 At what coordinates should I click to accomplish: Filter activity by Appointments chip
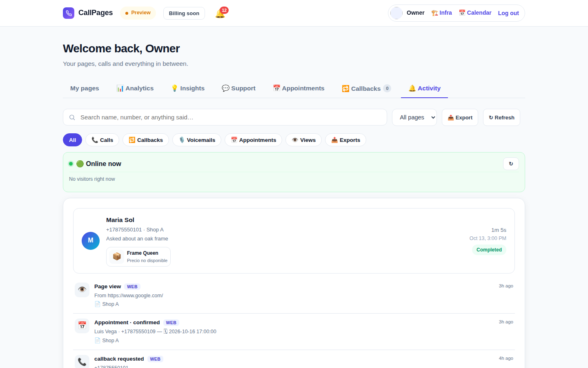click(x=253, y=140)
